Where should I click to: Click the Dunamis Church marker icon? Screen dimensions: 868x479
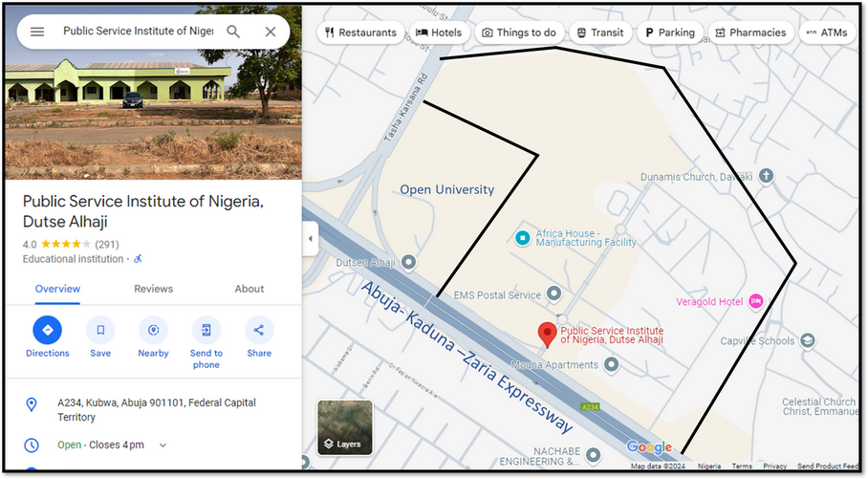766,176
